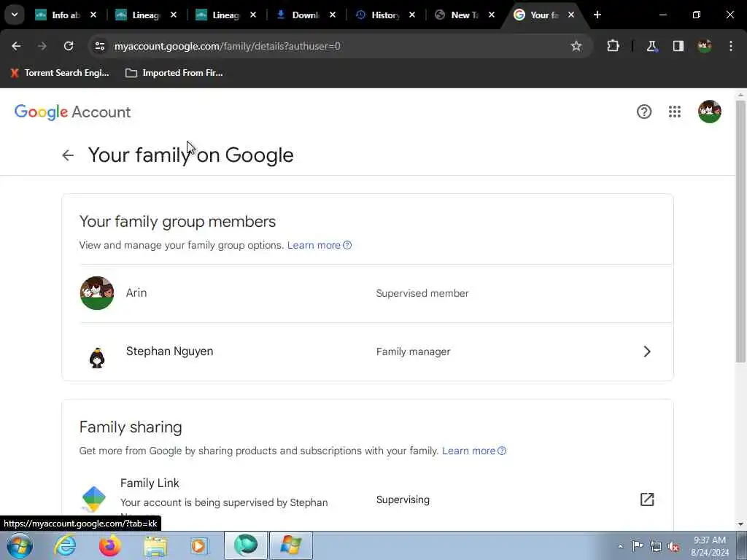Image resolution: width=747 pixels, height=560 pixels.
Task: Open Learn more about family group members
Action: point(320,245)
